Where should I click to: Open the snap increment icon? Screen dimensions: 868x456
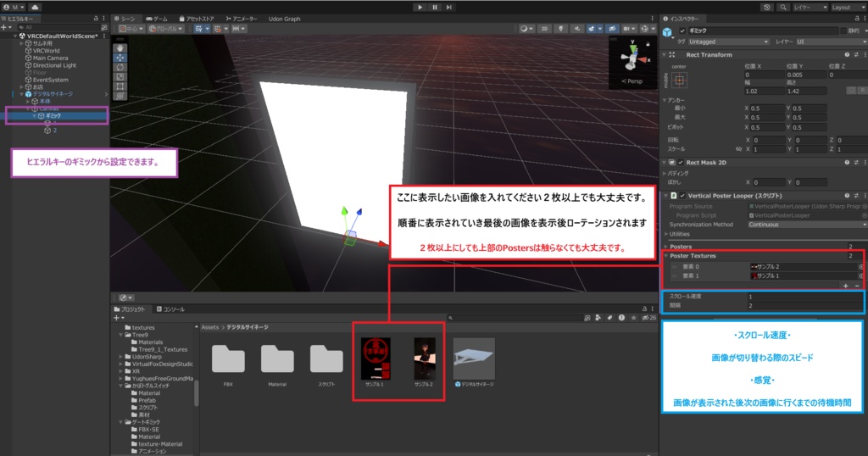click(x=238, y=29)
